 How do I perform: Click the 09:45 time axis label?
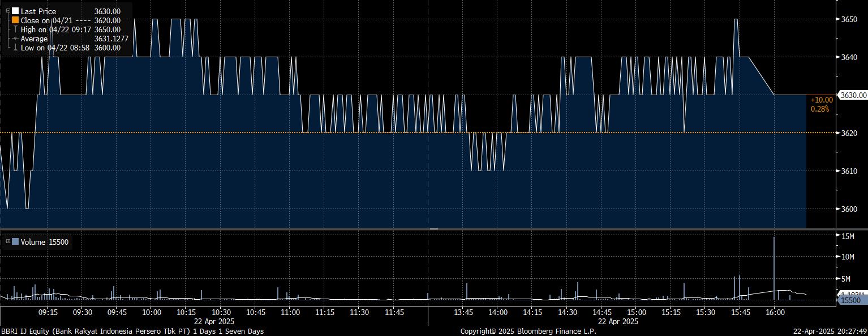(117, 312)
